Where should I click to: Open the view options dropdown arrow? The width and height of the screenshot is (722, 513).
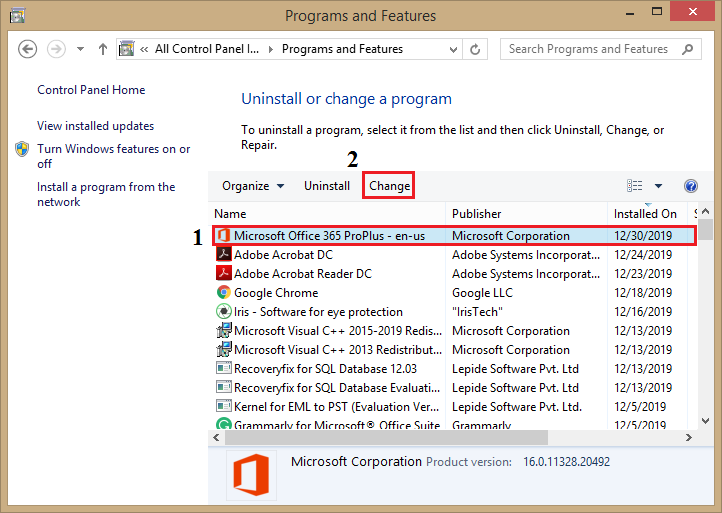[x=658, y=186]
